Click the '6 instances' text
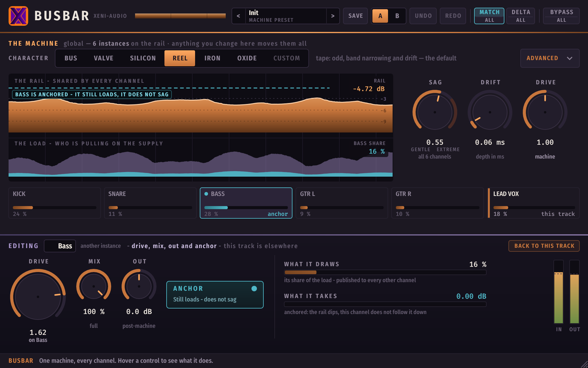Viewport: 588px width, 368px height. pyautogui.click(x=111, y=43)
